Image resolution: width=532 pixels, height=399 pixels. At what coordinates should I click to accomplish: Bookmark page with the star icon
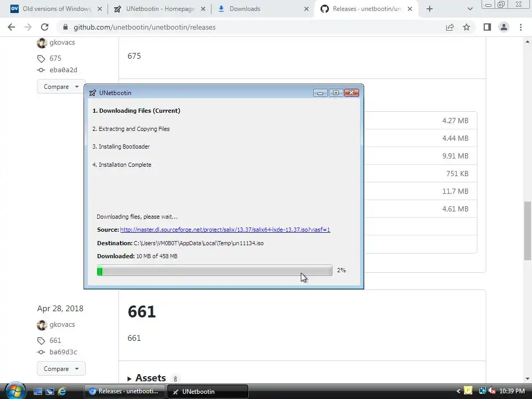coord(467,27)
